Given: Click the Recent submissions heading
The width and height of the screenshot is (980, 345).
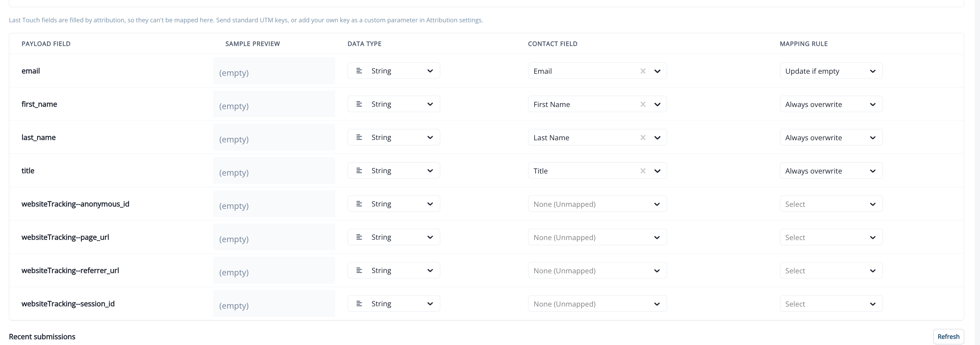Looking at the screenshot, I should tap(42, 337).
